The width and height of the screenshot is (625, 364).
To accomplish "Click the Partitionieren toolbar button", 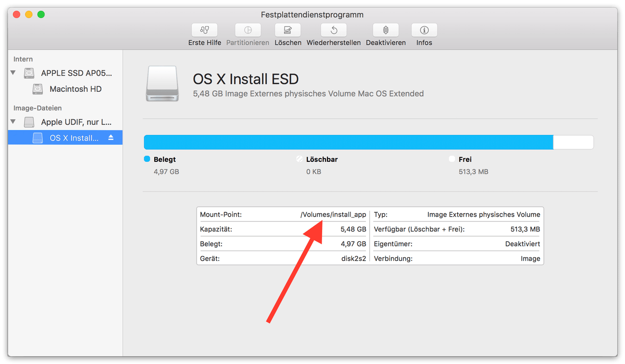I will point(248,30).
